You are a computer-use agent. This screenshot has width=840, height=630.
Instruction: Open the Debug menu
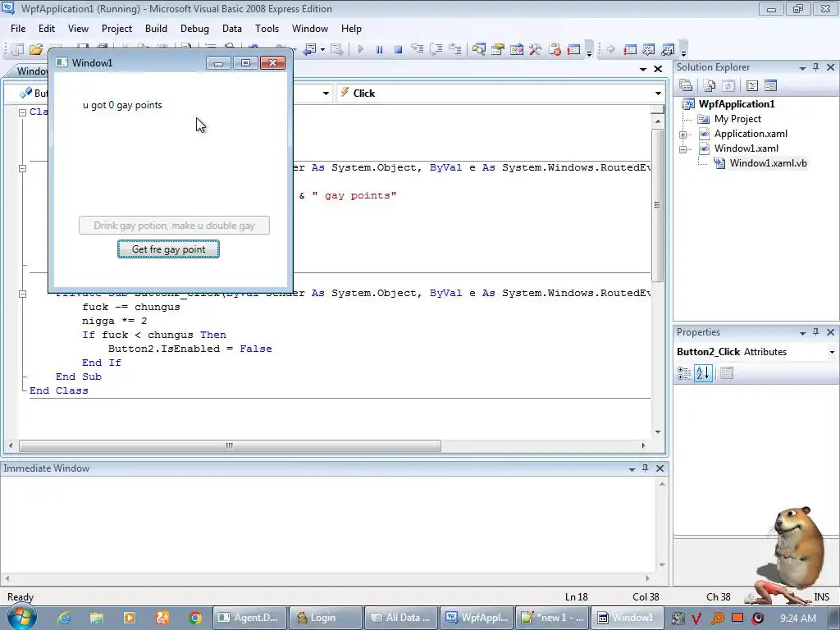[194, 29]
